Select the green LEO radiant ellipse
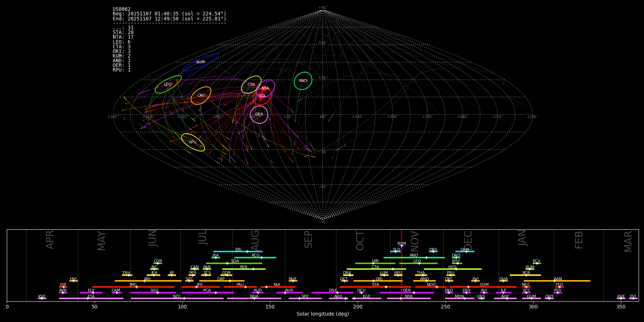 click(x=168, y=84)
